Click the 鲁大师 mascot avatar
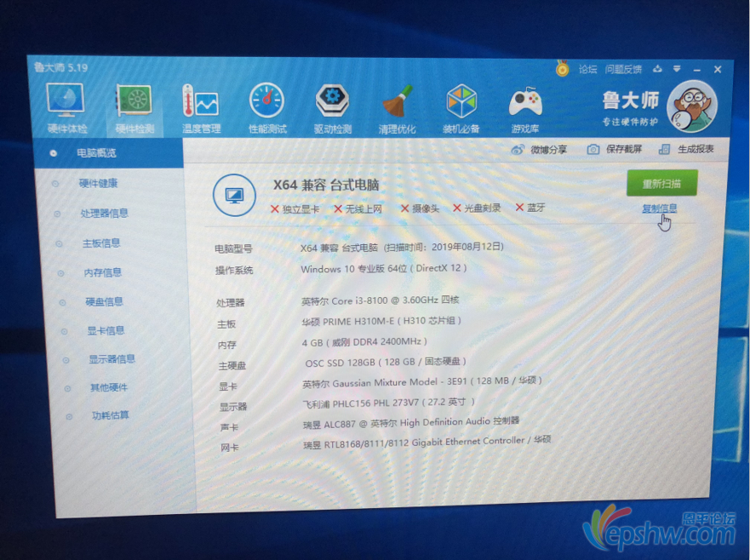750x560 pixels. 692,106
